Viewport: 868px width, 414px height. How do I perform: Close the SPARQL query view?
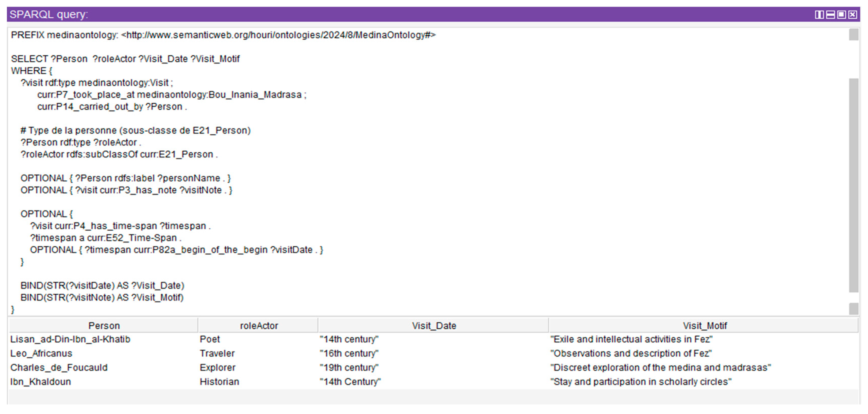click(853, 14)
